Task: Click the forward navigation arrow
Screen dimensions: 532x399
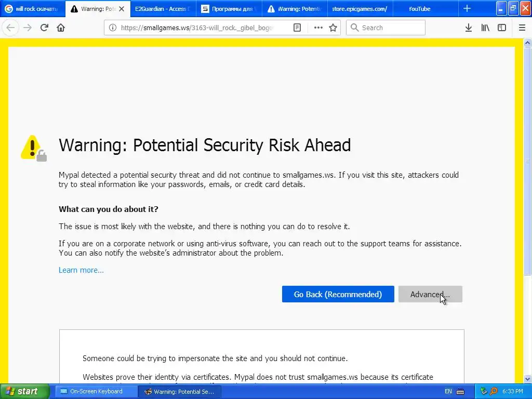Action: [x=28, y=28]
